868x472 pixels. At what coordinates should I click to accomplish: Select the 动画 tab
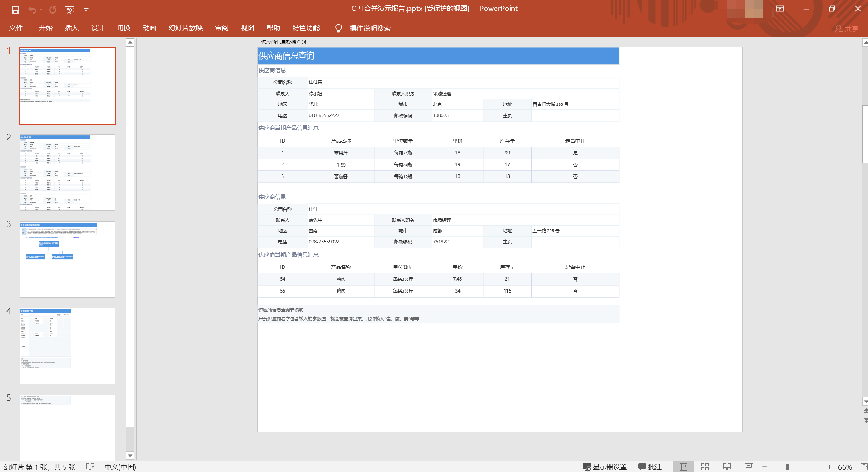tap(149, 28)
